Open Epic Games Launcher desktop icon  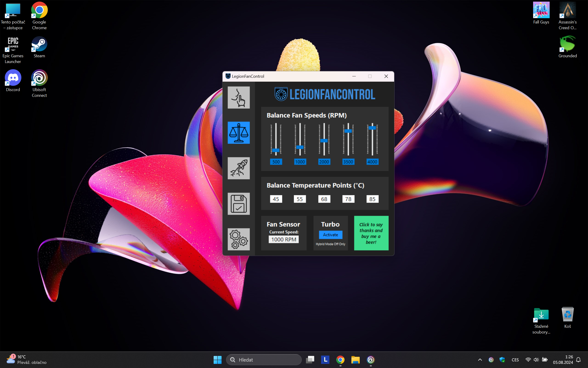pos(13,50)
